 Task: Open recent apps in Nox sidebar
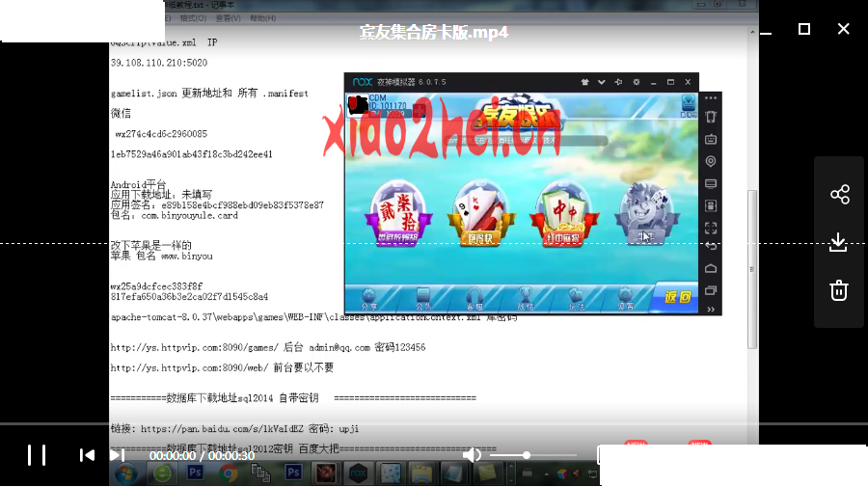point(711,290)
